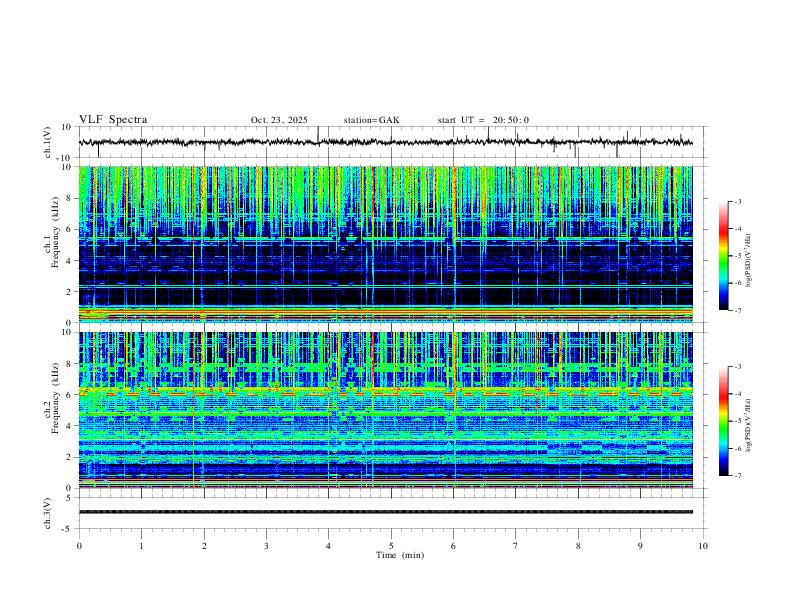Click the ch.1 voltage waveform trace

(x=385, y=142)
